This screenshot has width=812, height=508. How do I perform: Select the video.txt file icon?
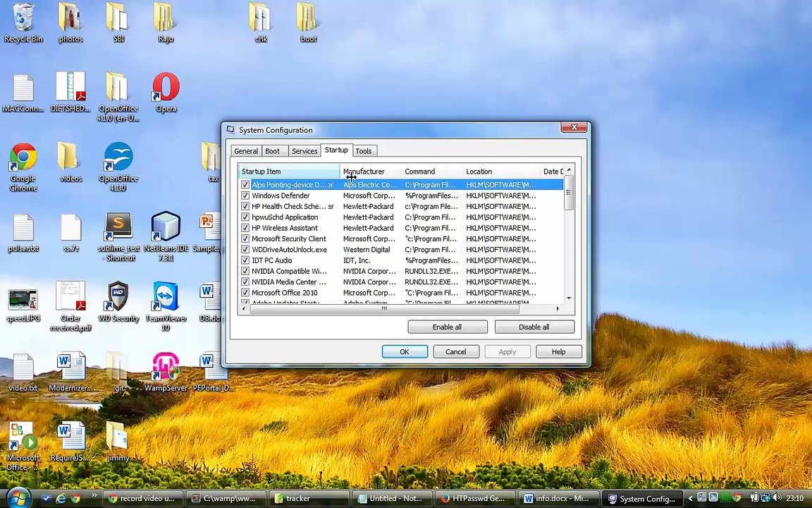click(x=23, y=372)
